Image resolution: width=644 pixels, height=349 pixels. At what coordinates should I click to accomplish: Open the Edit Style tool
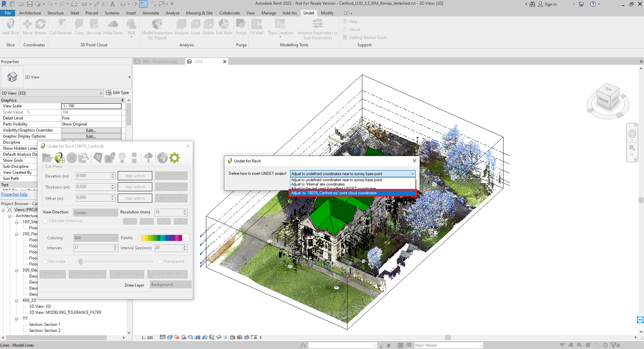coord(224,27)
